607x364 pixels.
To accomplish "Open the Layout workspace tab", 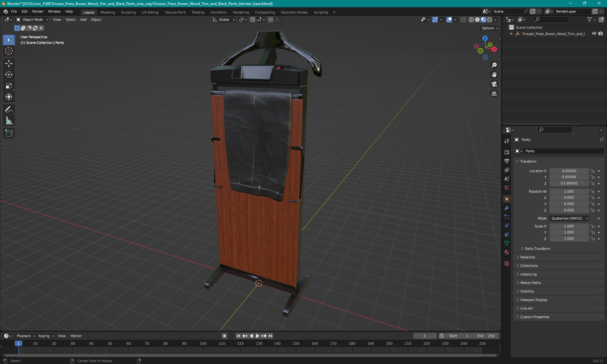I will tap(89, 12).
